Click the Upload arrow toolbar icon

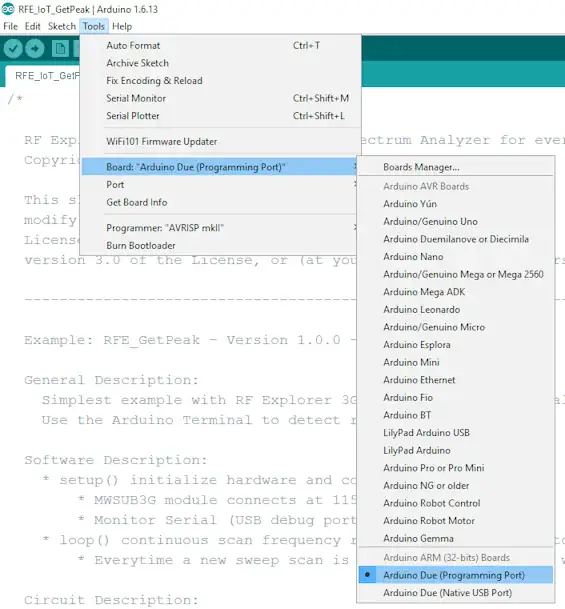[35, 49]
